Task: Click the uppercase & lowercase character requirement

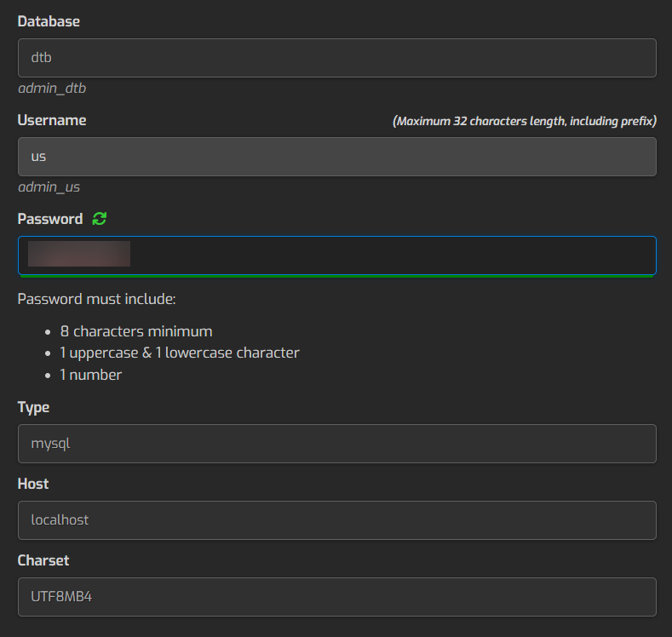Action: tap(180, 353)
